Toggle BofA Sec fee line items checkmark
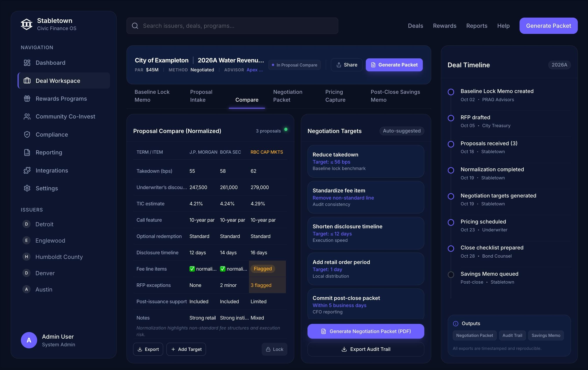 click(223, 269)
